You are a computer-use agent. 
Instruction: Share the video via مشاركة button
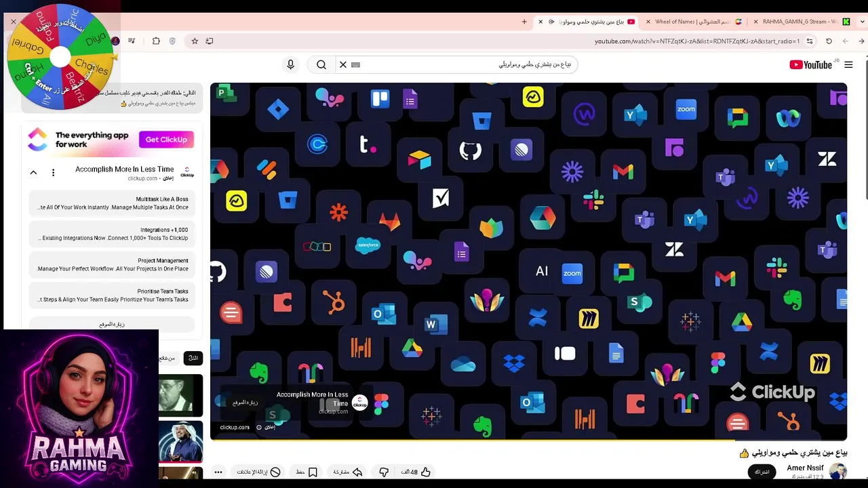click(x=347, y=472)
